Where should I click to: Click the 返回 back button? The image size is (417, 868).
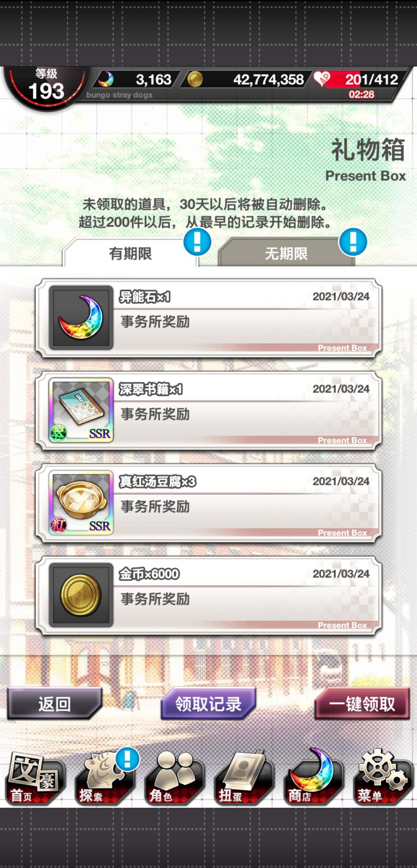pos(54,704)
